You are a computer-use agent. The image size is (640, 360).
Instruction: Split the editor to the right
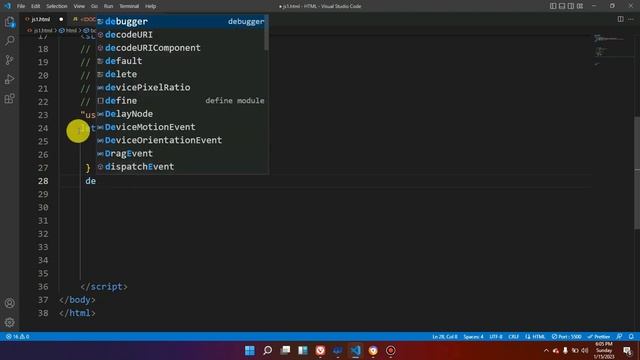coord(620,19)
